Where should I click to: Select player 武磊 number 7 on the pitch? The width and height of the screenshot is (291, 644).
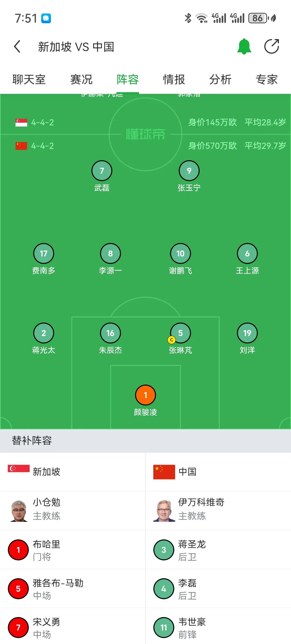pos(102,171)
